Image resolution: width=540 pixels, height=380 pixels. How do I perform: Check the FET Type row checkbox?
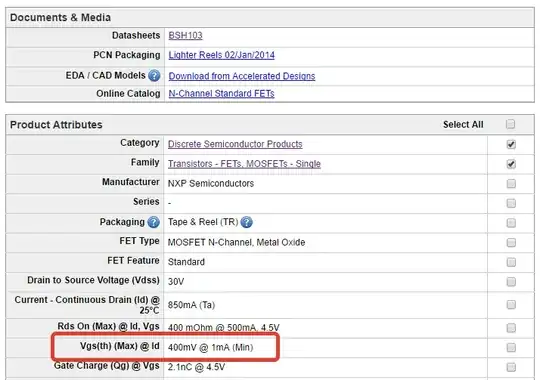(x=511, y=243)
